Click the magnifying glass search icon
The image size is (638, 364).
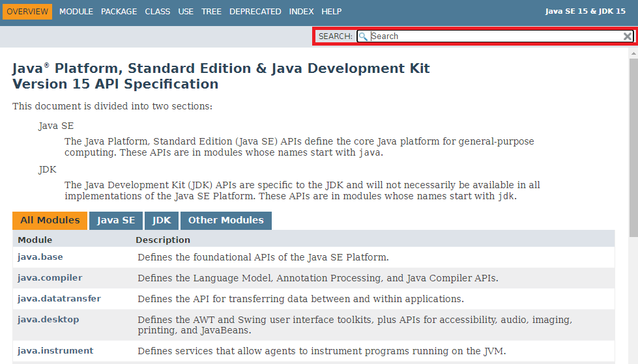(x=363, y=36)
